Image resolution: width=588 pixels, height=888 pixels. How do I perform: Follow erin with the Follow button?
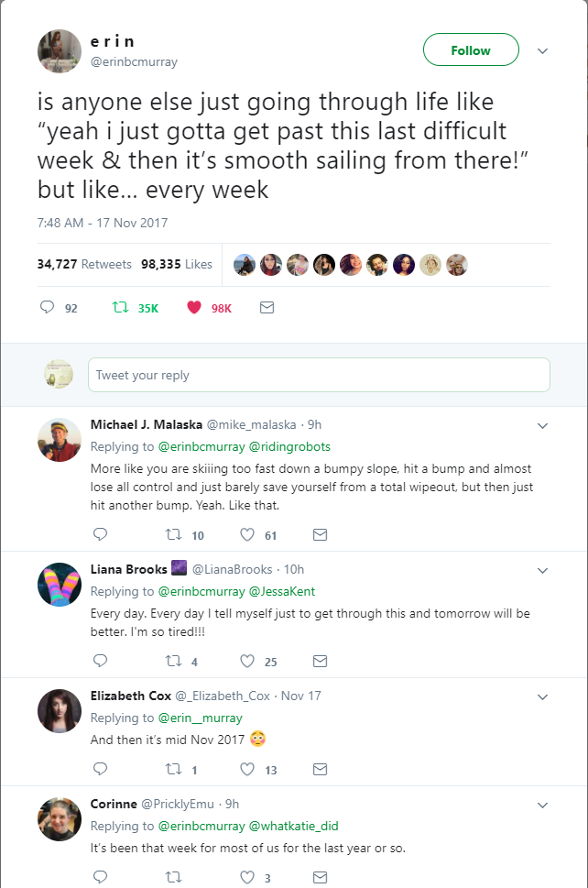click(471, 50)
